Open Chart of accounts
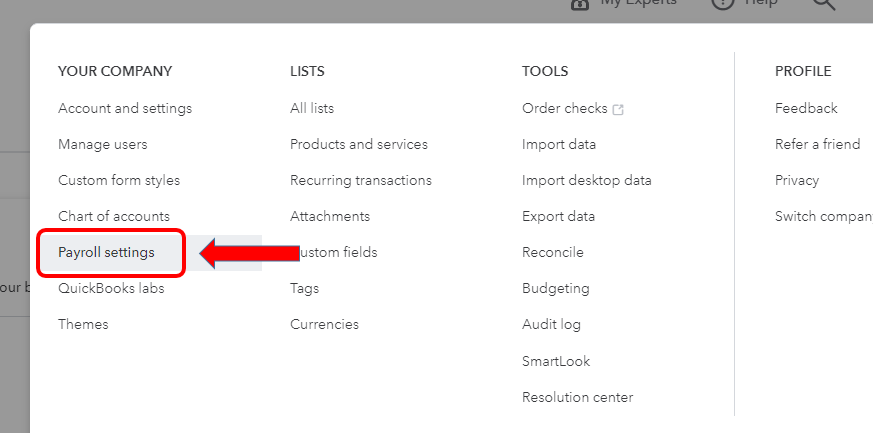The width and height of the screenshot is (873, 433). [114, 216]
